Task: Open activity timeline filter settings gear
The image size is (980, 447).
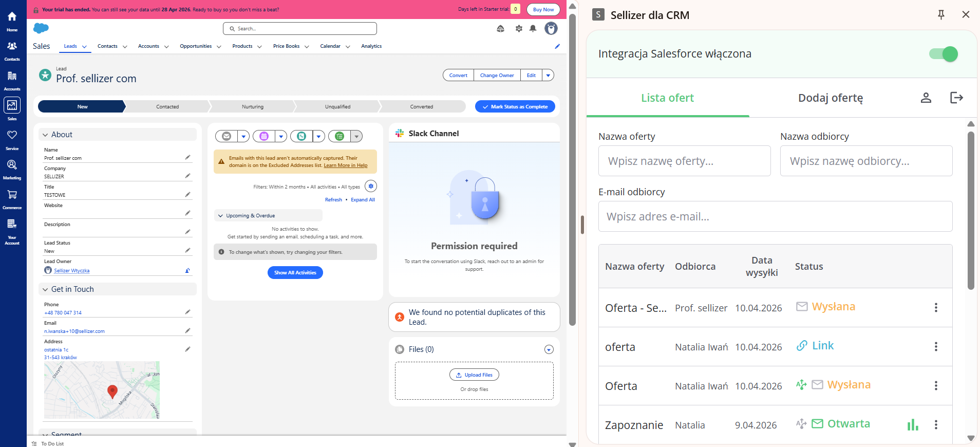Action: click(371, 186)
